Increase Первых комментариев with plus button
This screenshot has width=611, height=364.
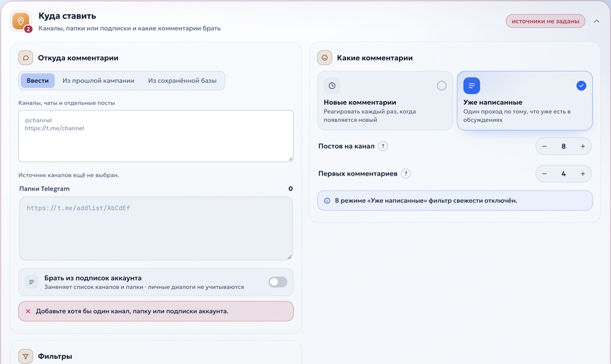click(583, 174)
